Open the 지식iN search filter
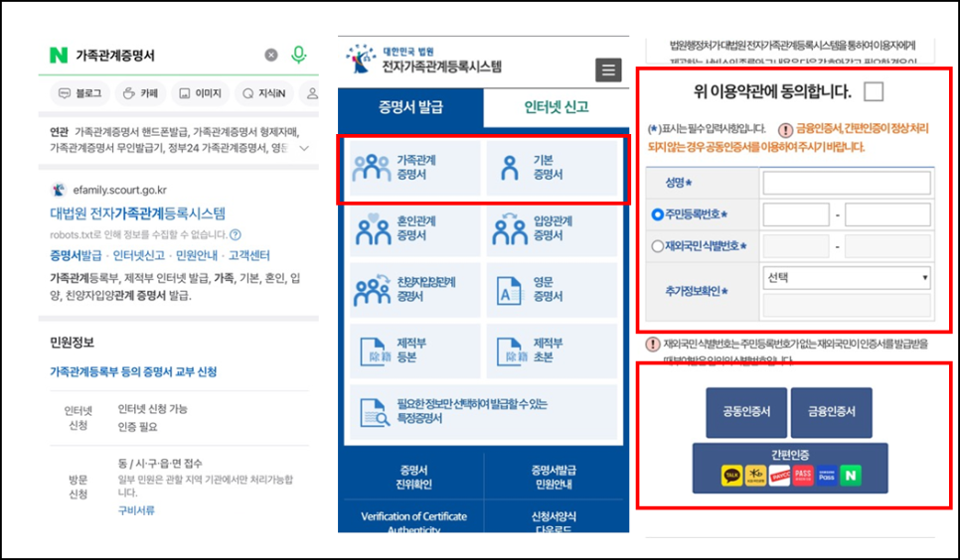Screen dimensions: 960x560 tap(264, 93)
